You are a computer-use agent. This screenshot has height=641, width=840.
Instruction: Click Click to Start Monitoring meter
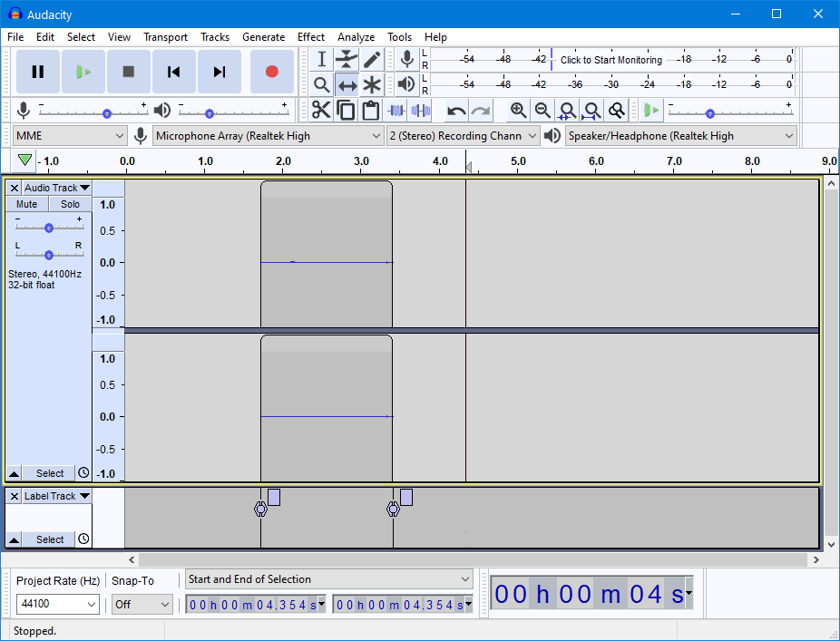pos(610,60)
